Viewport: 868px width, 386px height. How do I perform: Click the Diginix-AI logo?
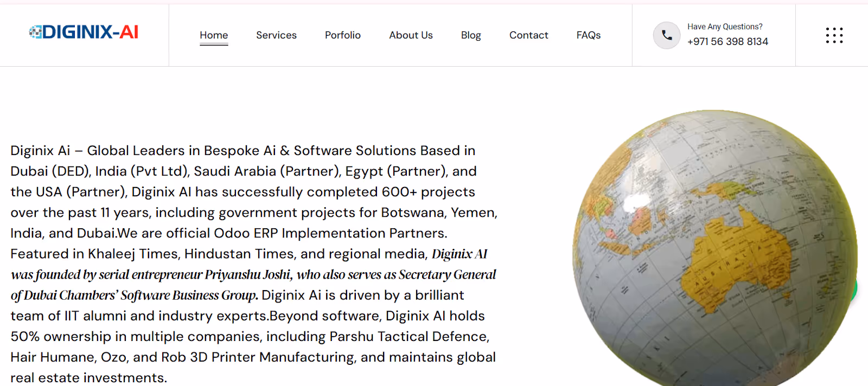[84, 32]
